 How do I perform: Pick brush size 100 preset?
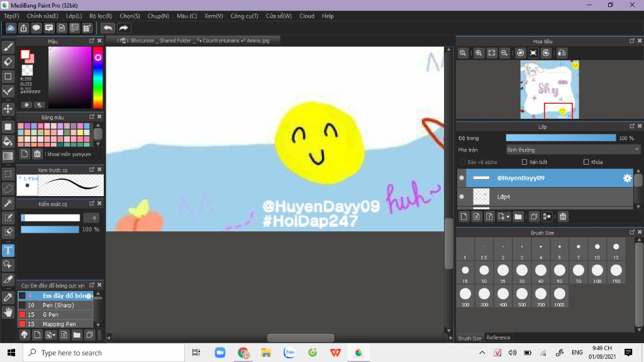[597, 273]
